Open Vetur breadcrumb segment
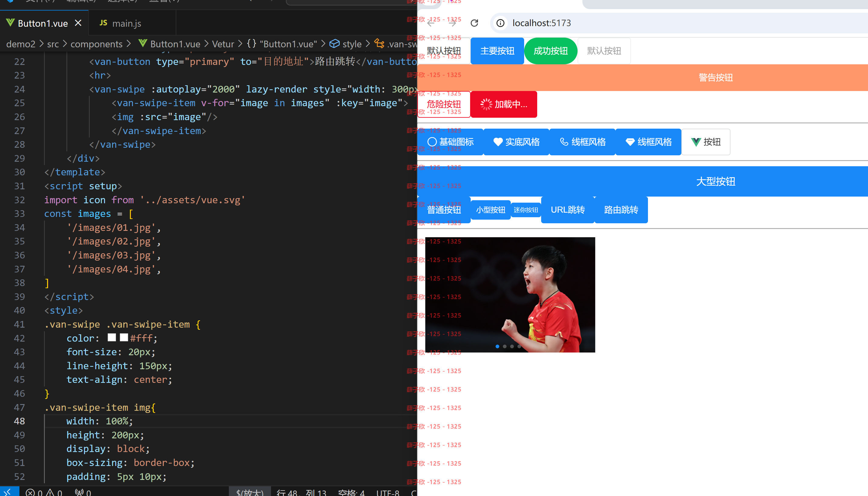The image size is (868, 496). pyautogui.click(x=223, y=44)
